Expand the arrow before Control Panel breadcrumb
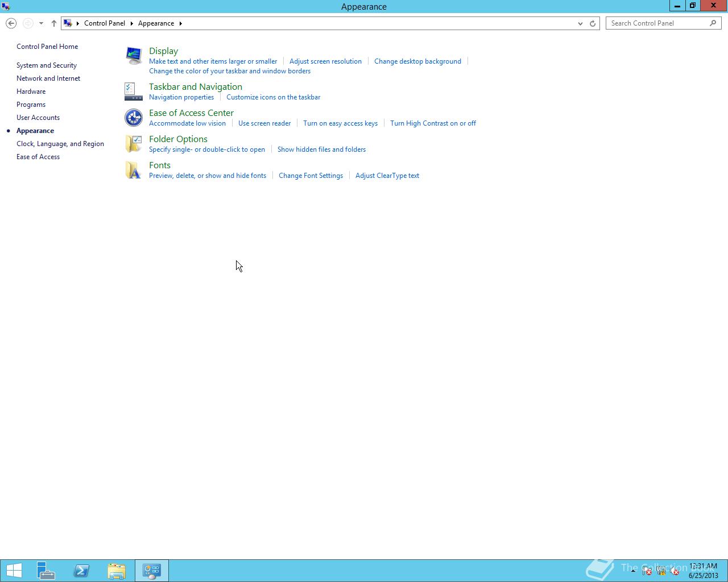This screenshot has height=582, width=728. [x=78, y=23]
